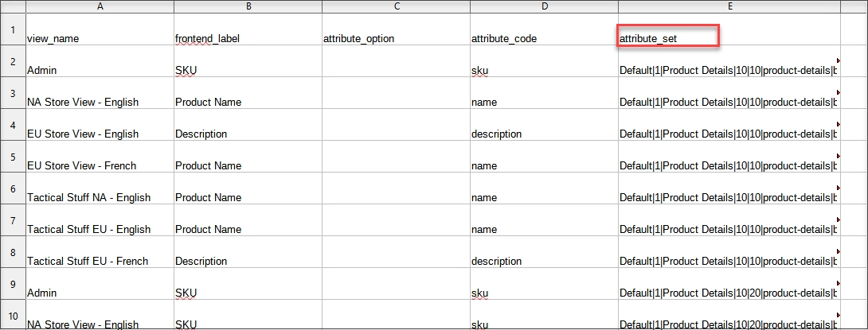Select empty attribute_option cell in row 2
Screen dimensions: 868x330
coord(397,60)
